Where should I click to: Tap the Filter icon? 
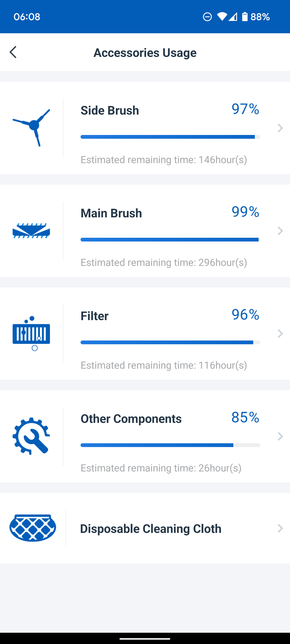(31, 334)
